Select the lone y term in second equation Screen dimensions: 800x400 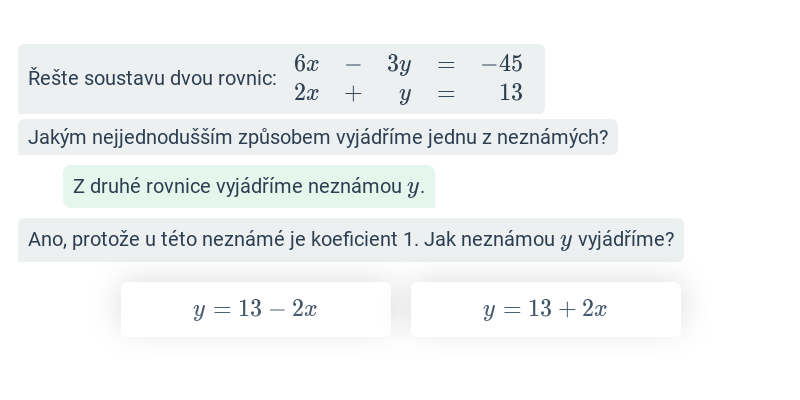pyautogui.click(x=405, y=95)
